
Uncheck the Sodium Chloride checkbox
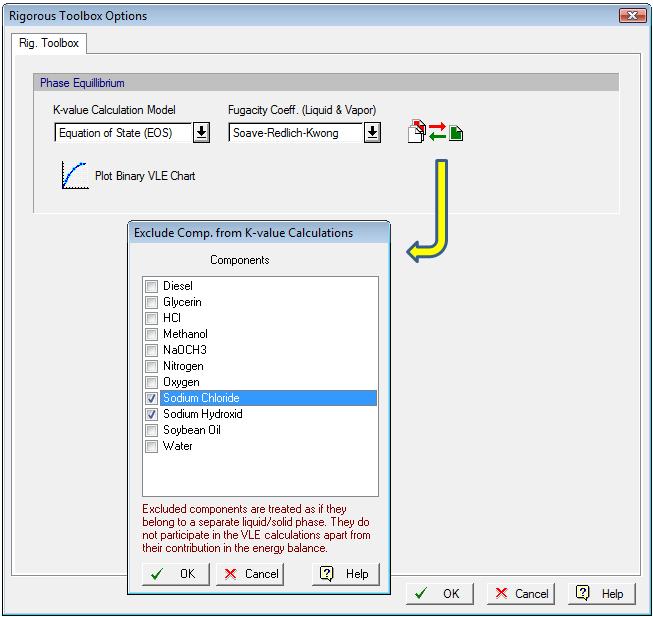click(152, 398)
